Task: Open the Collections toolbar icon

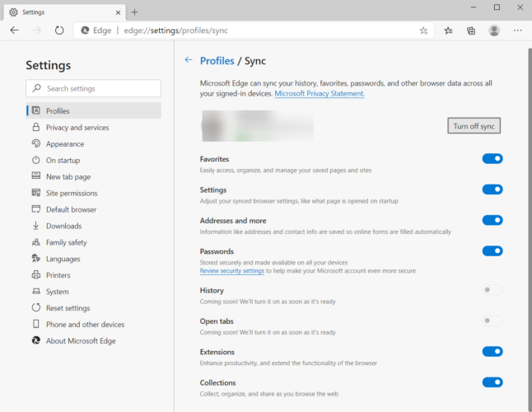Action: click(x=471, y=30)
